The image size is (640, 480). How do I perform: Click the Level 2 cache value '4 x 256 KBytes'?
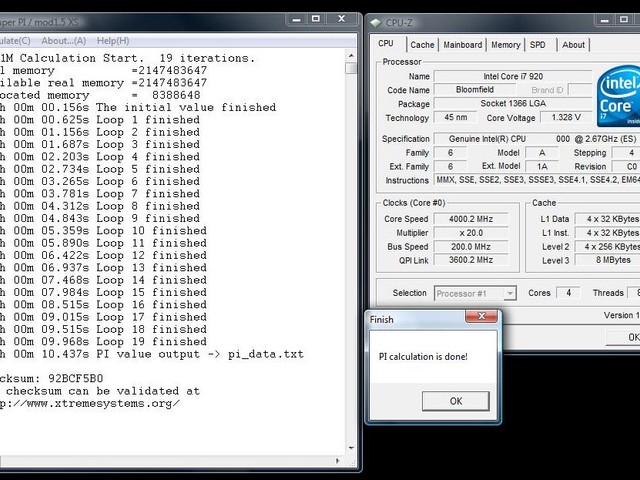(607, 247)
